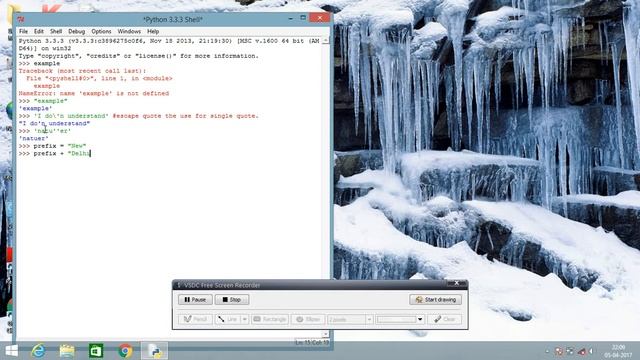Image resolution: width=640 pixels, height=360 pixels.
Task: Click the prefix = "New" line
Action: tap(52, 146)
